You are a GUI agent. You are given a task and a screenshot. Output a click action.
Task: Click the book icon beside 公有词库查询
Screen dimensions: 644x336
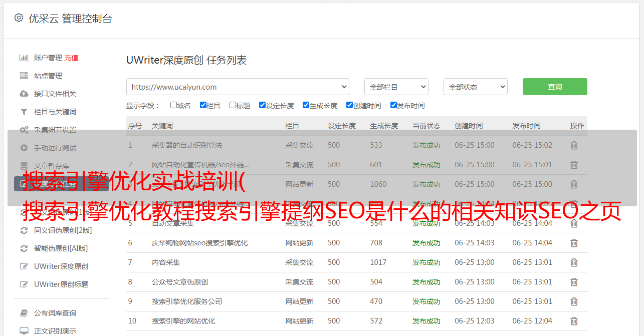click(x=24, y=313)
